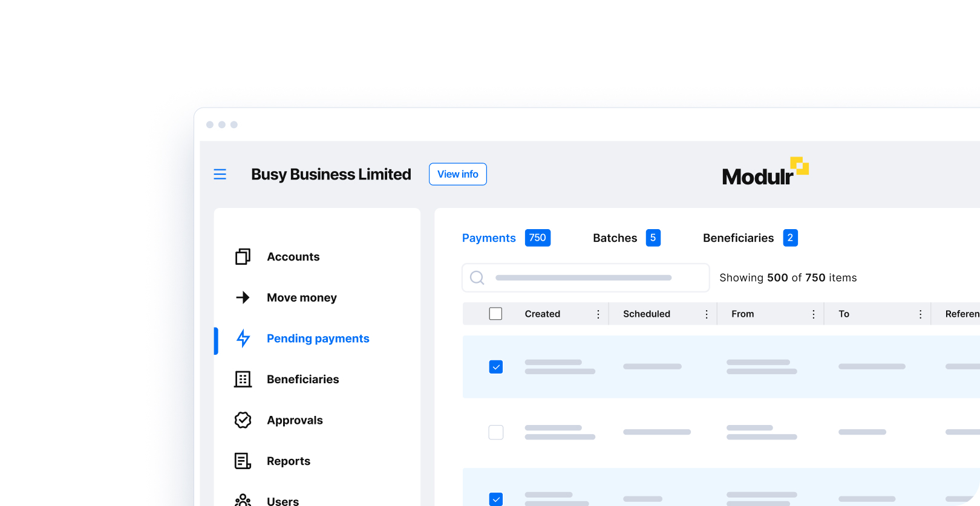Toggle the select-all checkbox in the table header
980x506 pixels.
[495, 314]
